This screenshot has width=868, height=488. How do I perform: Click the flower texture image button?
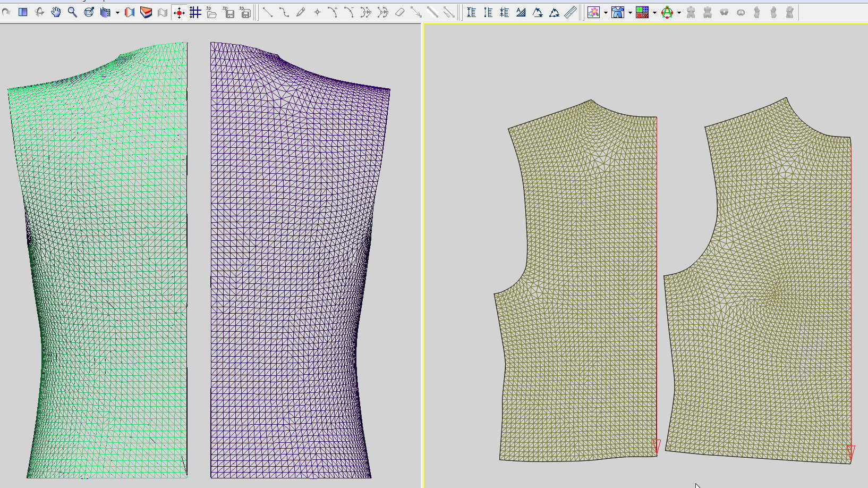(x=593, y=12)
